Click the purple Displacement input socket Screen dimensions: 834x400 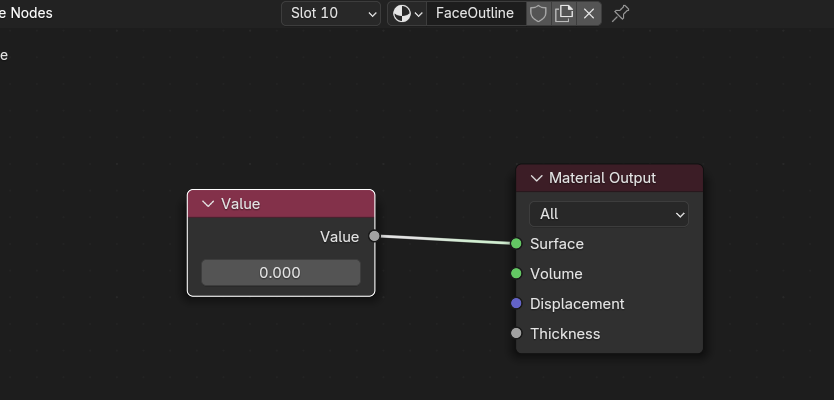point(516,304)
